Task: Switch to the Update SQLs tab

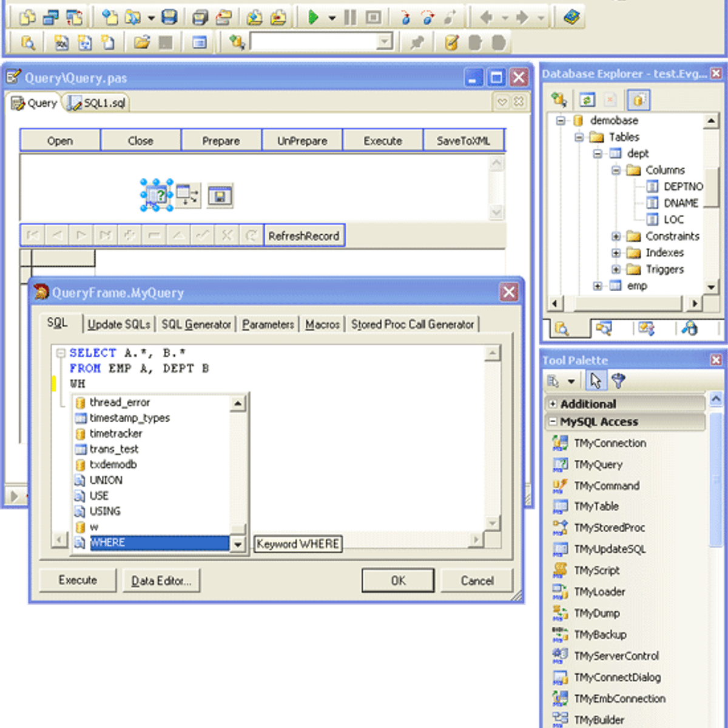Action: 119,325
